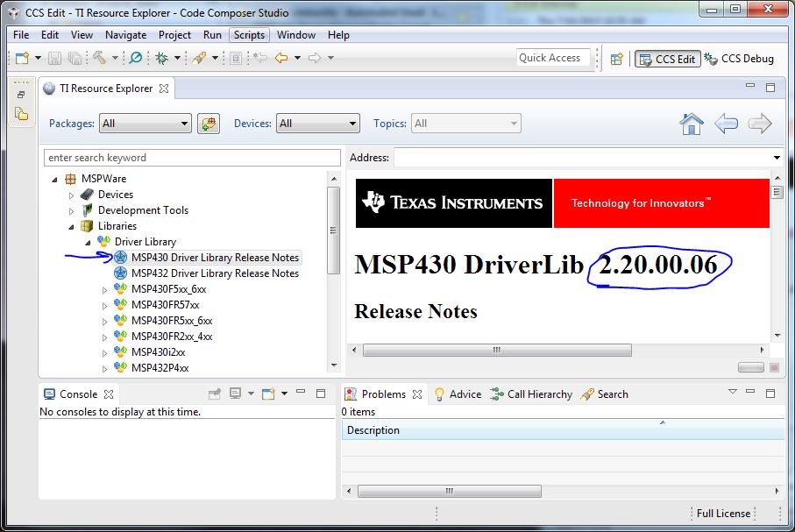Image resolution: width=795 pixels, height=532 pixels.
Task: Click the Build hammer icon
Action: pos(99,58)
